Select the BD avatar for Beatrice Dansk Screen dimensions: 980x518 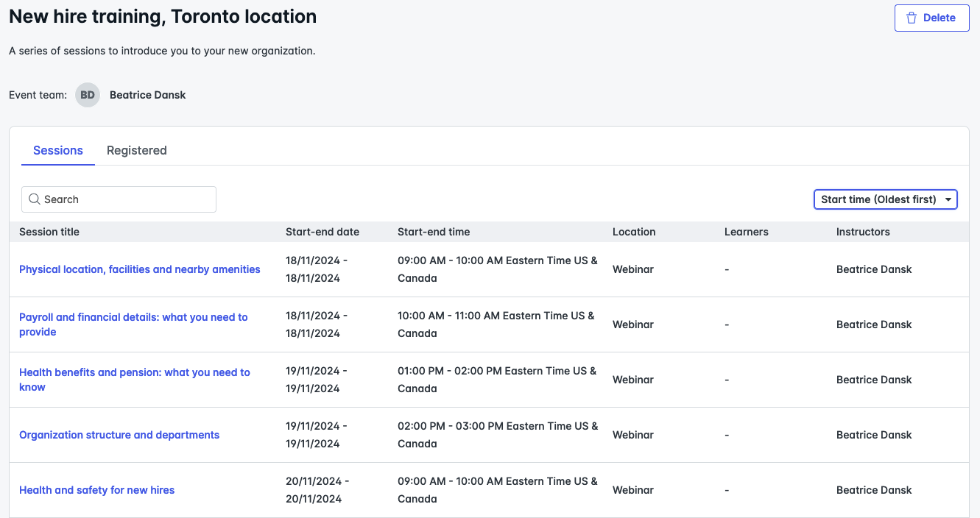(x=87, y=94)
